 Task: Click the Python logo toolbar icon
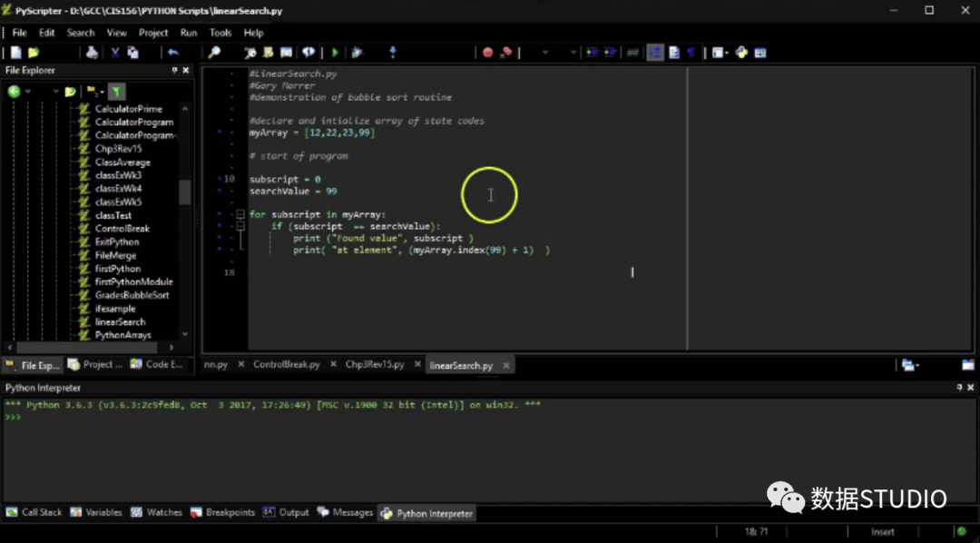tap(742, 53)
